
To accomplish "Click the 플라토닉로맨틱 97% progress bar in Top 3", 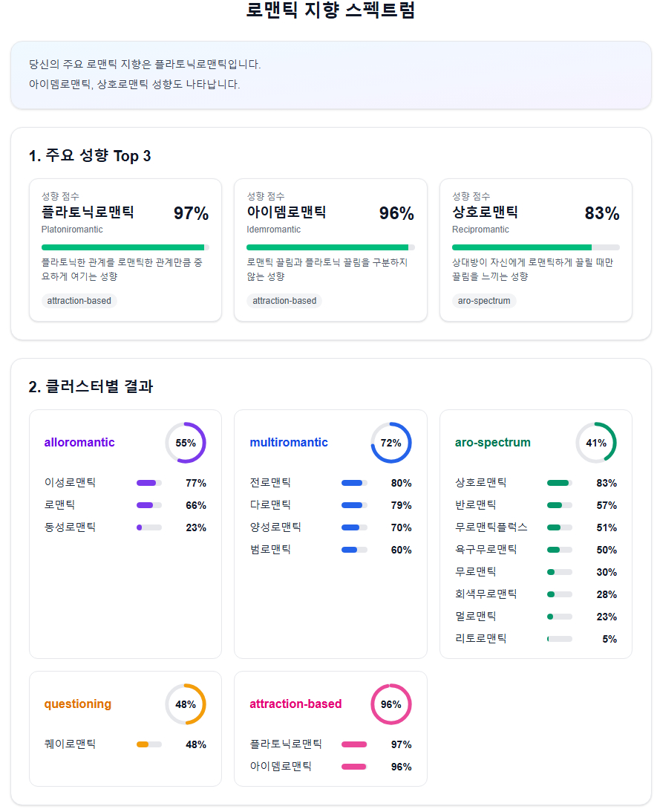I will [125, 247].
